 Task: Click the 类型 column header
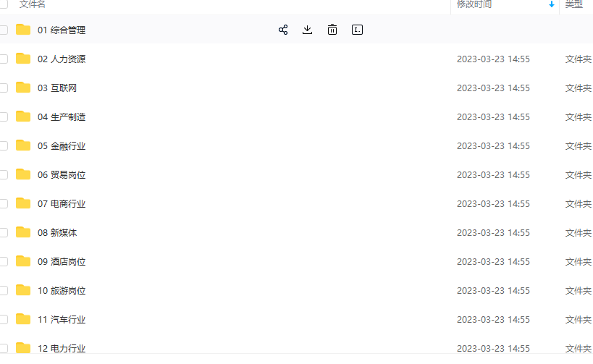[573, 4]
